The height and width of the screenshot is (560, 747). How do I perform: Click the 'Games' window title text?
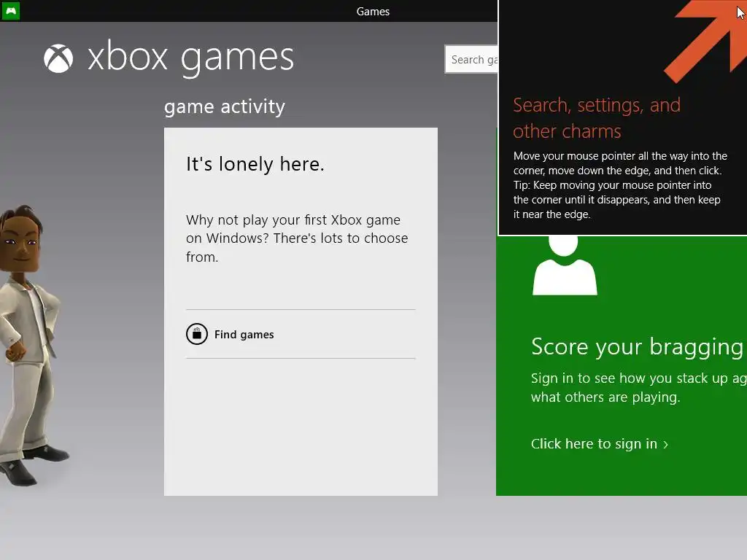(373, 12)
